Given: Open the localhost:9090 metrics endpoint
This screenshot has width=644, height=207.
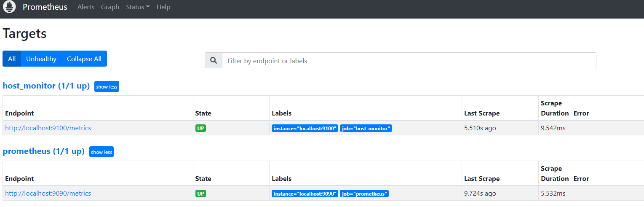Looking at the screenshot, I should point(48,194).
